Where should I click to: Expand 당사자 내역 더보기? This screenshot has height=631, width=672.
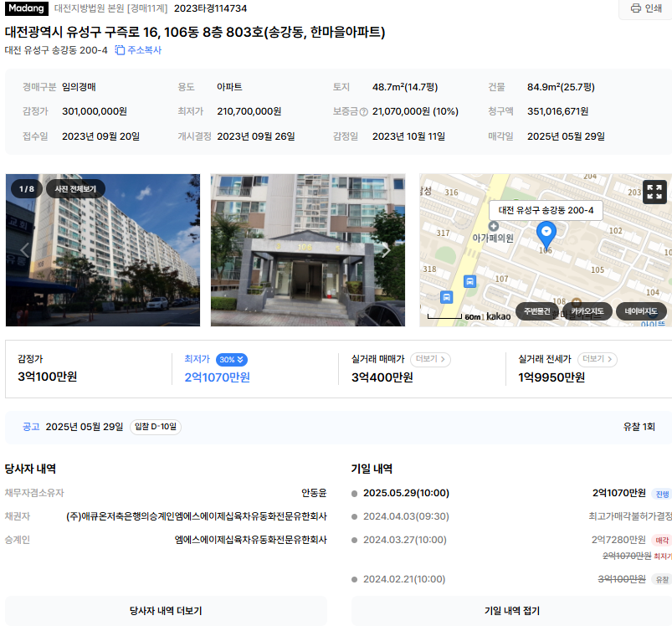click(x=166, y=610)
